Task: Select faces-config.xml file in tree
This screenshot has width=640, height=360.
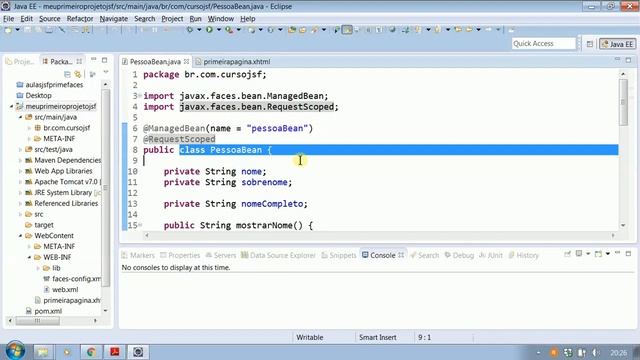Action: (x=72, y=279)
